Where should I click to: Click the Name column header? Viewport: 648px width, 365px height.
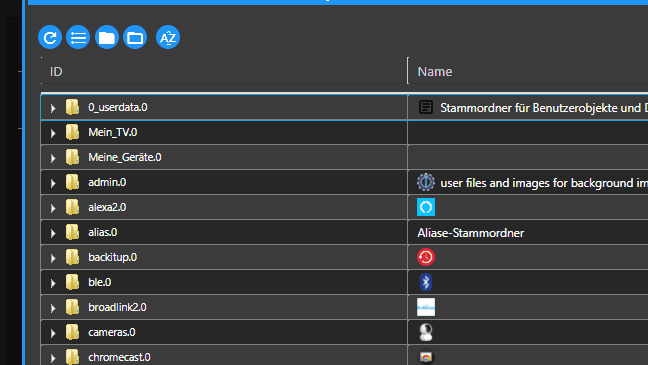[435, 72]
